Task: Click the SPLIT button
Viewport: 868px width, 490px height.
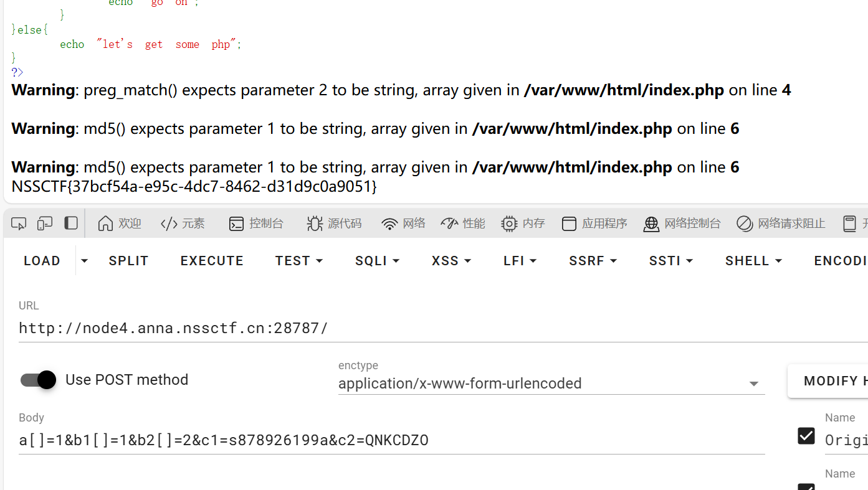Action: [x=128, y=261]
